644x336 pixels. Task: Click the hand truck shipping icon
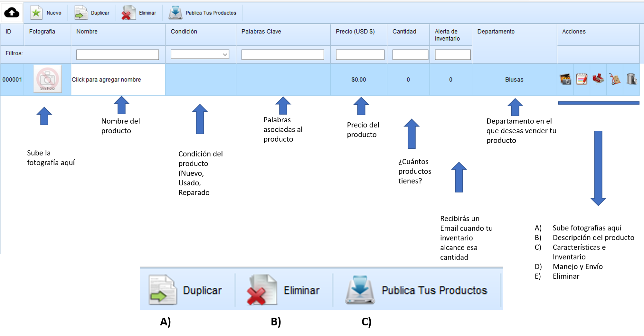(x=615, y=79)
